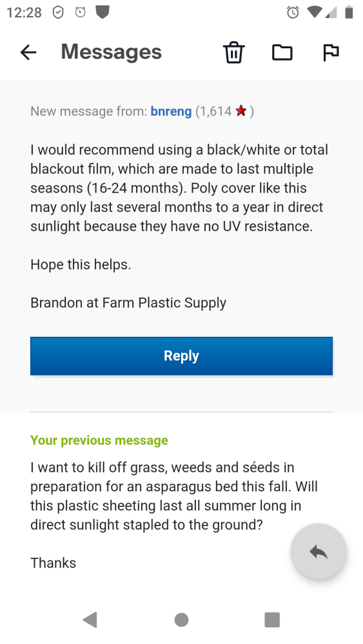The height and width of the screenshot is (644, 363).
Task: Move message using the folder icon
Action: point(282,53)
